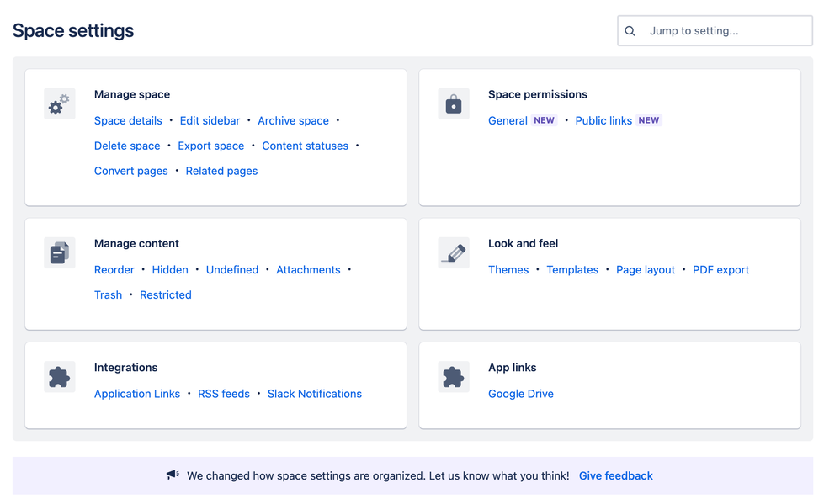
Task: Click the Space permissions lock icon
Action: point(453,103)
